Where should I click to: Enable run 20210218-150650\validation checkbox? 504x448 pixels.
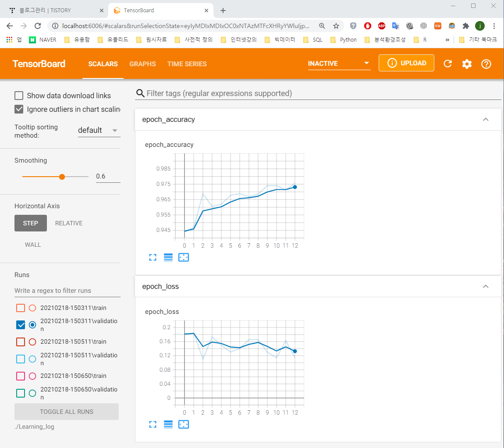21,393
